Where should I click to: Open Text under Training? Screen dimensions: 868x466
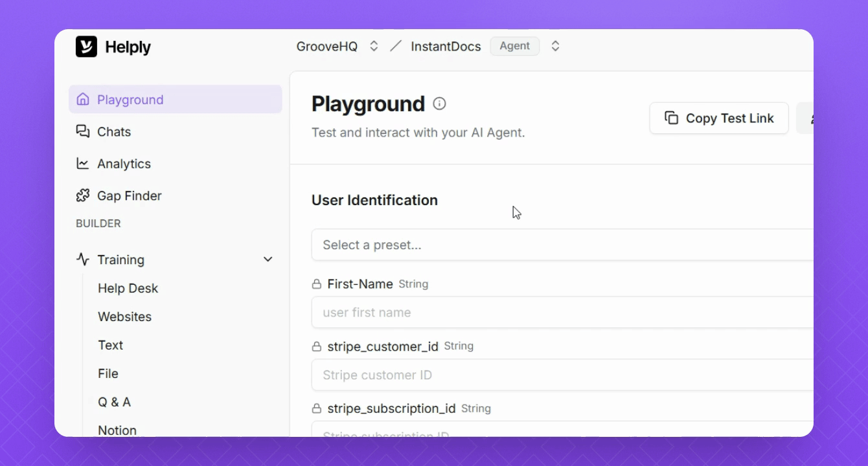(110, 345)
